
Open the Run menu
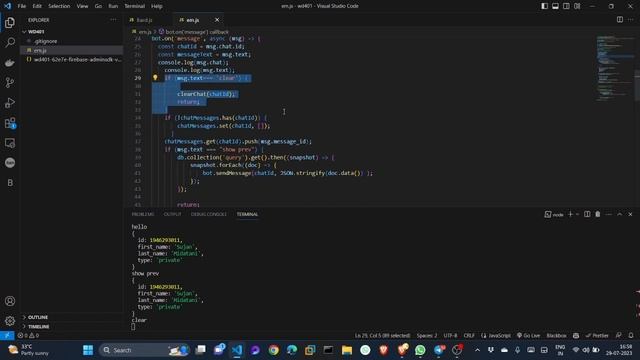113,6
